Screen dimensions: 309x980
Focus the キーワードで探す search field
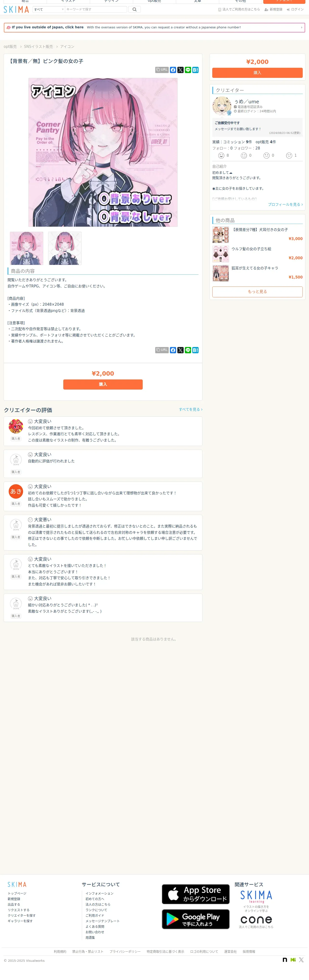[x=96, y=10]
